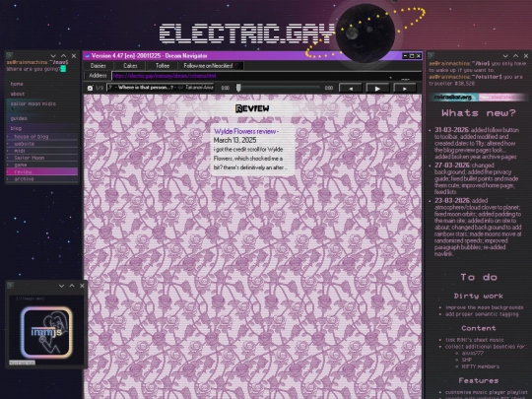Image resolution: width=532 pixels, height=399 pixels.
Task: Click the up chevron in the bio panel header
Action: (x=515, y=55)
